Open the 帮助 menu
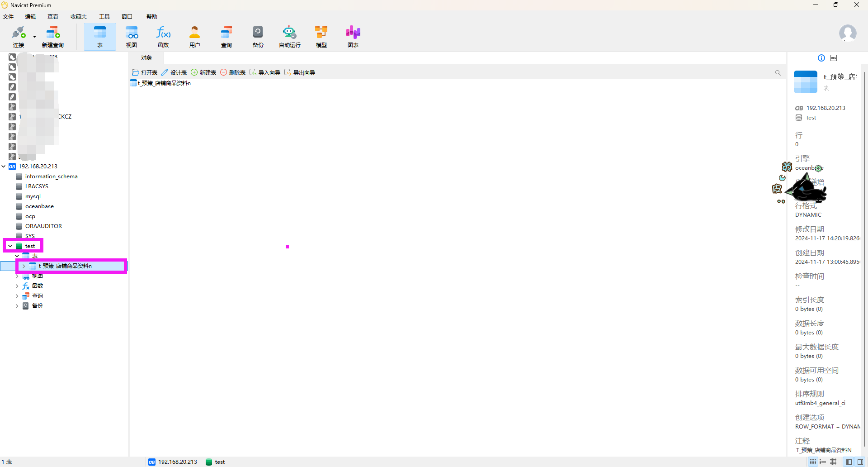Image resolution: width=868 pixels, height=467 pixels. tap(152, 17)
